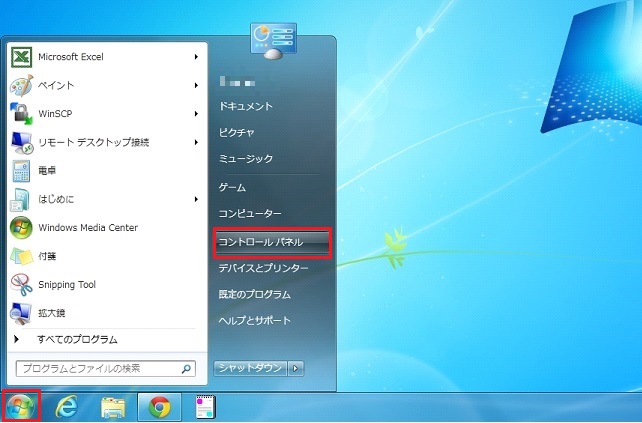Open the ミュージック folder
The width and height of the screenshot is (642, 423).
(246, 159)
